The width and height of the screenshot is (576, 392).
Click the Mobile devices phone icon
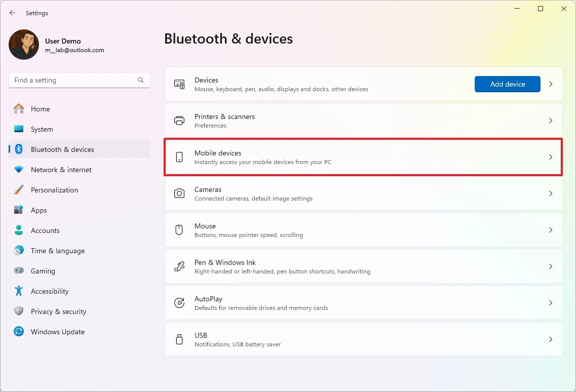tap(179, 157)
